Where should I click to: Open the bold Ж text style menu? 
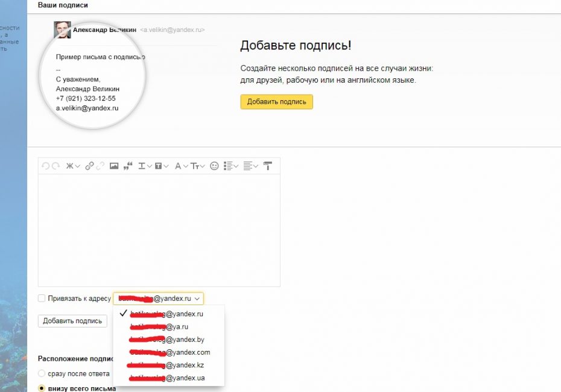point(73,166)
